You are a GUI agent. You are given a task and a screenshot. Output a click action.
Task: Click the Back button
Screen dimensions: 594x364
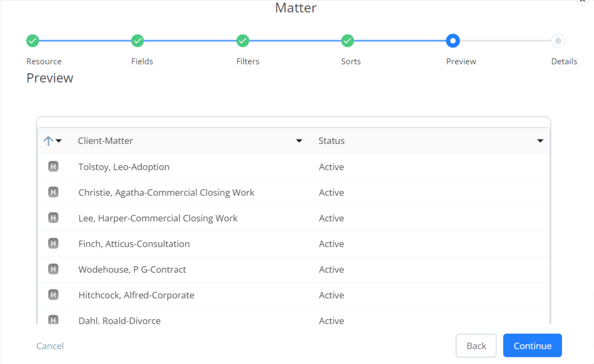click(476, 345)
